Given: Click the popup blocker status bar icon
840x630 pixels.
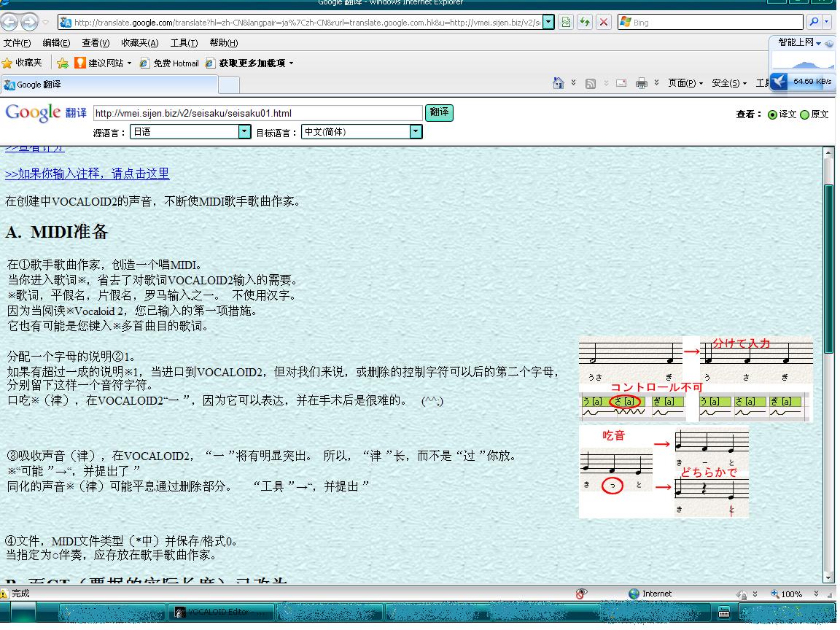Looking at the screenshot, I should click(581, 593).
